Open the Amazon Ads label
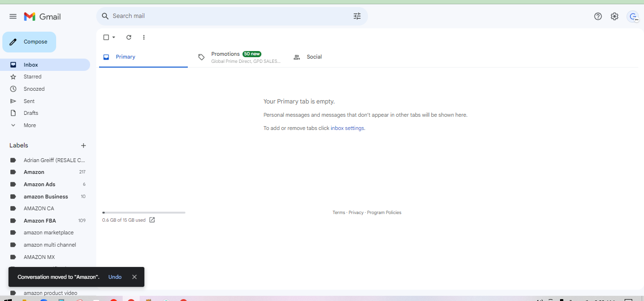Viewport: 644px width, 301px height. point(45,184)
